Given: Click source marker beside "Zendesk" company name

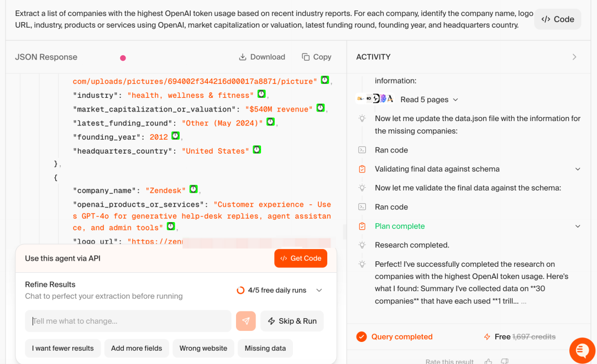Looking at the screenshot, I should [193, 189].
